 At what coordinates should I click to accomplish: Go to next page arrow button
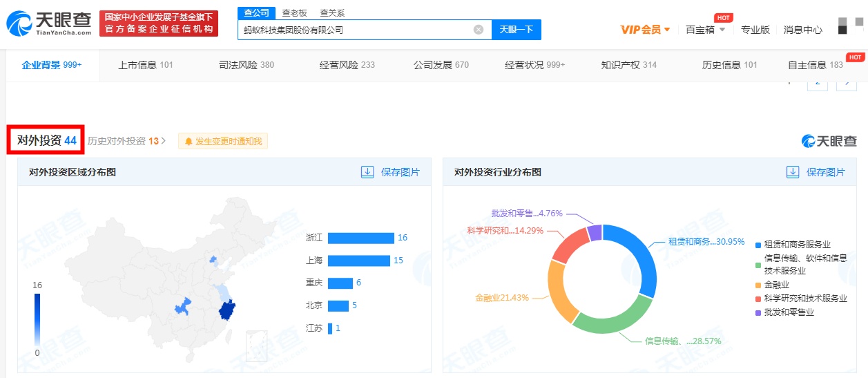pos(847,82)
